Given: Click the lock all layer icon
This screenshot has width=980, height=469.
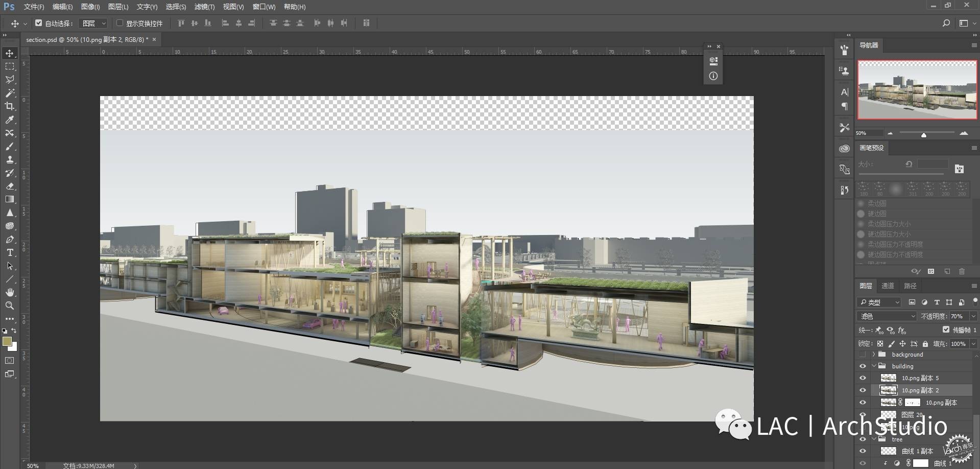Looking at the screenshot, I should click(925, 344).
